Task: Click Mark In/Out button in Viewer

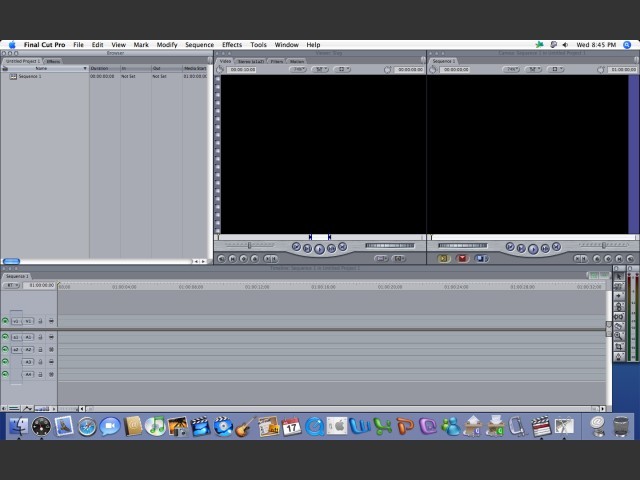Action: pos(270,258)
